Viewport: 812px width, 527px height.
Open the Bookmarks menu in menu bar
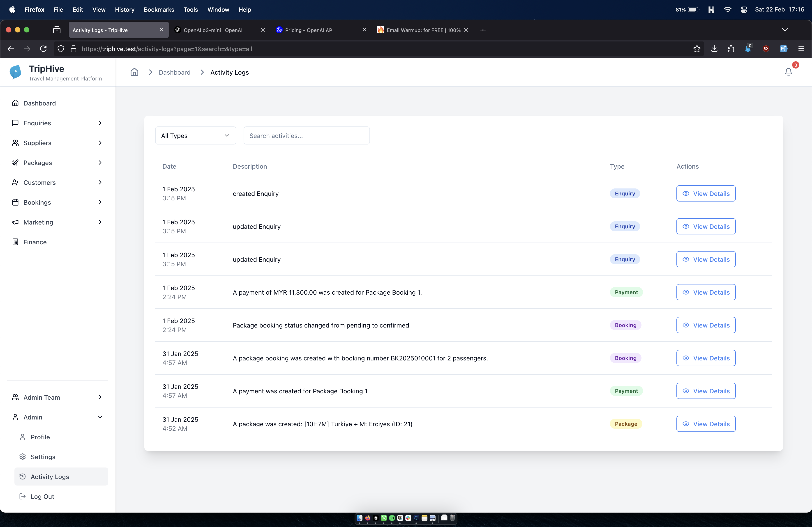pyautogui.click(x=159, y=9)
